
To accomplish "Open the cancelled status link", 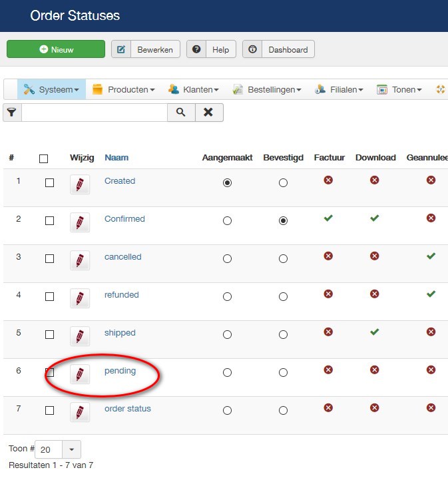I will pos(123,257).
